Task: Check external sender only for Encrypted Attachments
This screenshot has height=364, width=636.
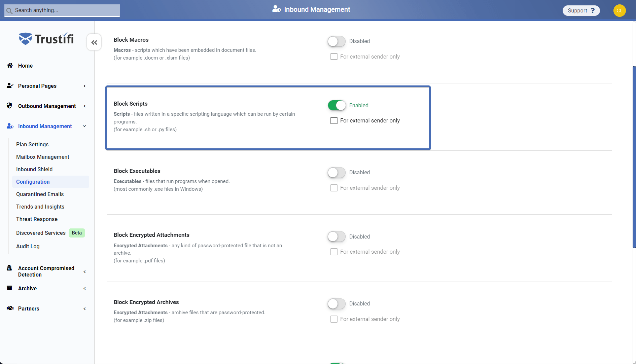Action: click(334, 252)
